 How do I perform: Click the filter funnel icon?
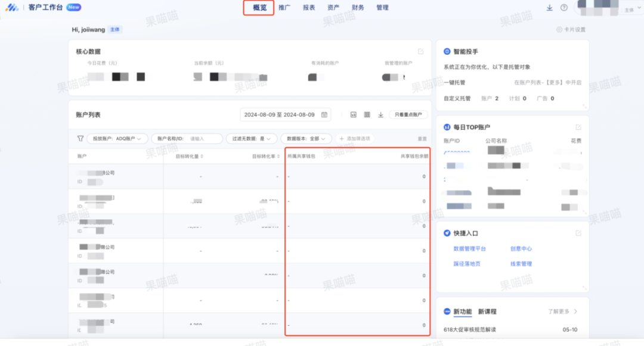(x=80, y=138)
